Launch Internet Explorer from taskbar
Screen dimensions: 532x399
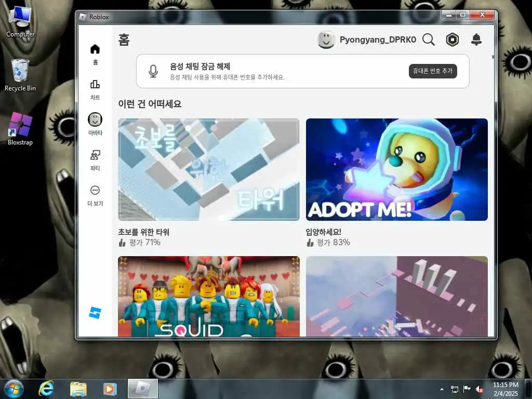point(46,389)
